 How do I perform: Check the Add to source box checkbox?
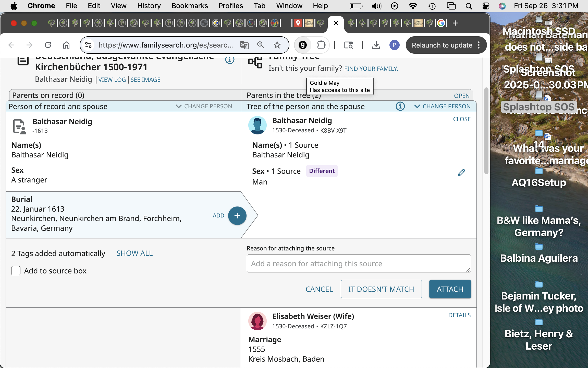16,271
